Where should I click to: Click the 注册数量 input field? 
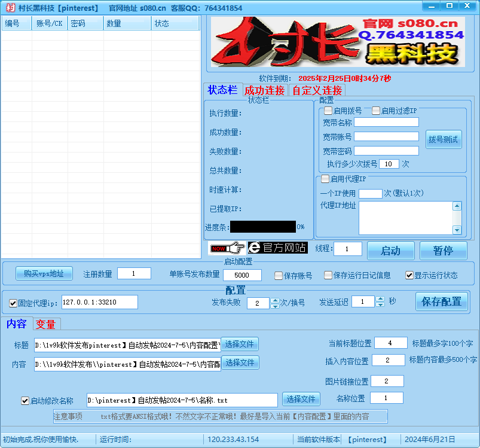134,273
